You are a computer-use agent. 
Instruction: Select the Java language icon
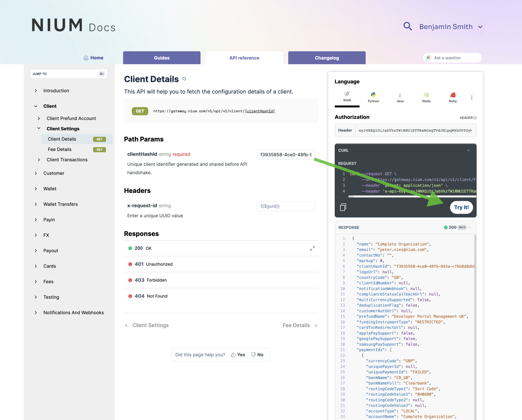pos(400,95)
